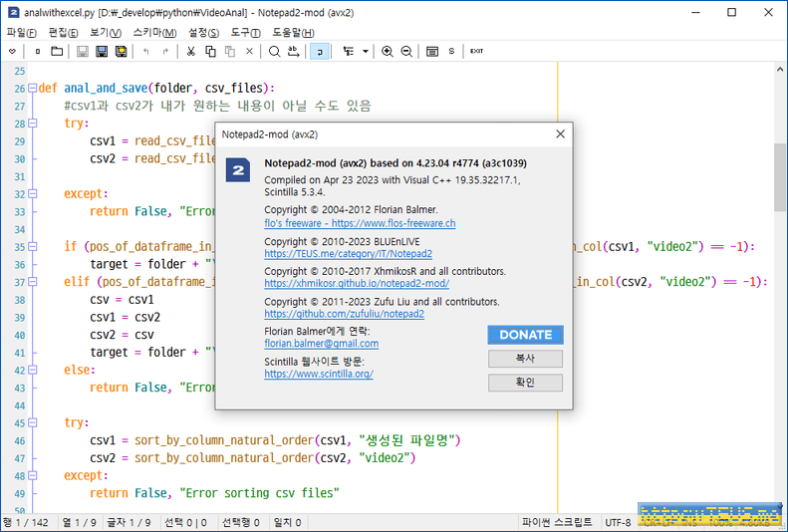Open the folding options dropdown arrow
Image resolution: width=788 pixels, height=532 pixels.
coord(366,51)
